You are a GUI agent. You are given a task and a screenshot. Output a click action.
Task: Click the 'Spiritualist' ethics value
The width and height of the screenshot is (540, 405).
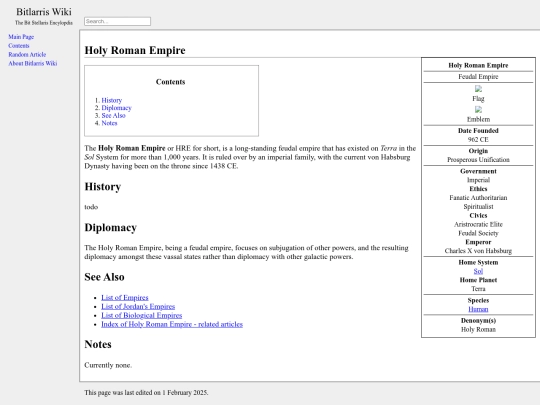coord(478,207)
